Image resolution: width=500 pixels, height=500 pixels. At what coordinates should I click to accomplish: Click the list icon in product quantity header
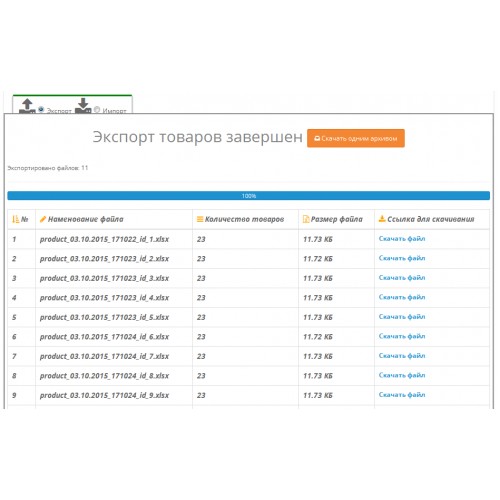click(x=200, y=219)
